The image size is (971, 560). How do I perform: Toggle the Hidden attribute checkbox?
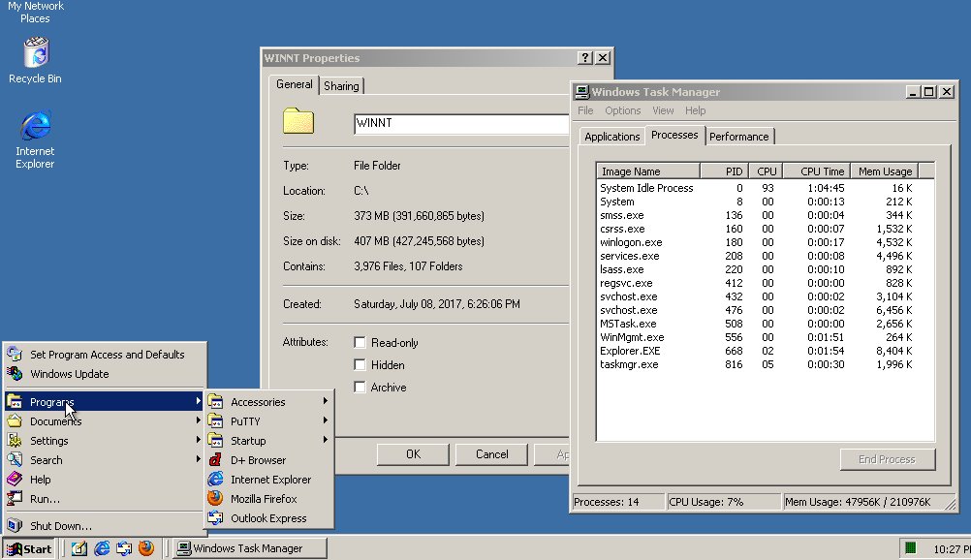coord(360,364)
